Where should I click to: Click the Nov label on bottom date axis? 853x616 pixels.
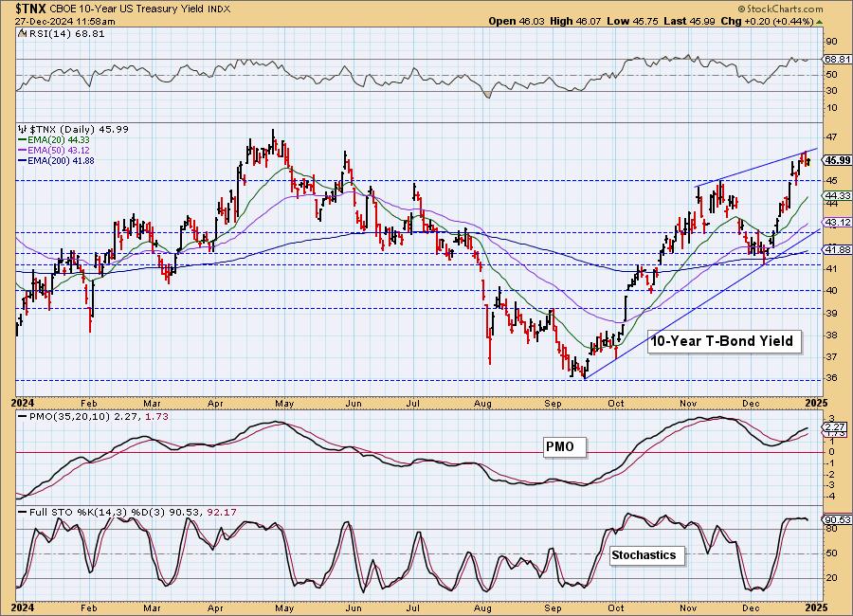(x=688, y=607)
